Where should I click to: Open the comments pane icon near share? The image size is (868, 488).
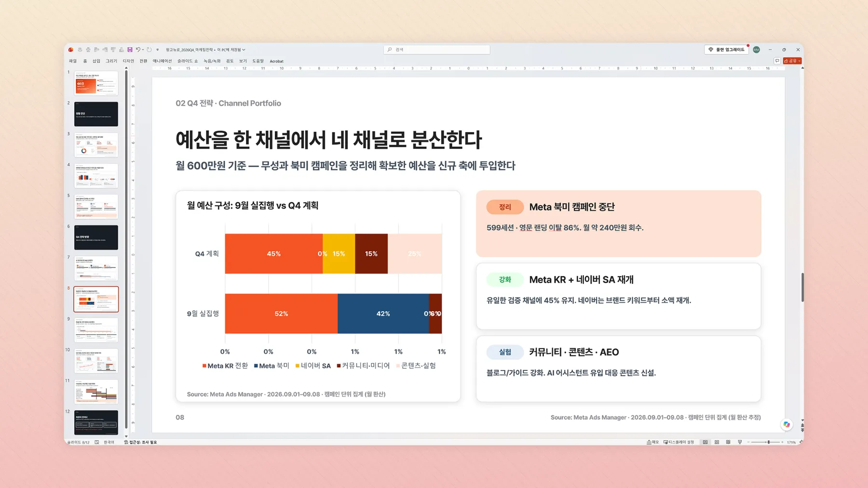pyautogui.click(x=777, y=61)
